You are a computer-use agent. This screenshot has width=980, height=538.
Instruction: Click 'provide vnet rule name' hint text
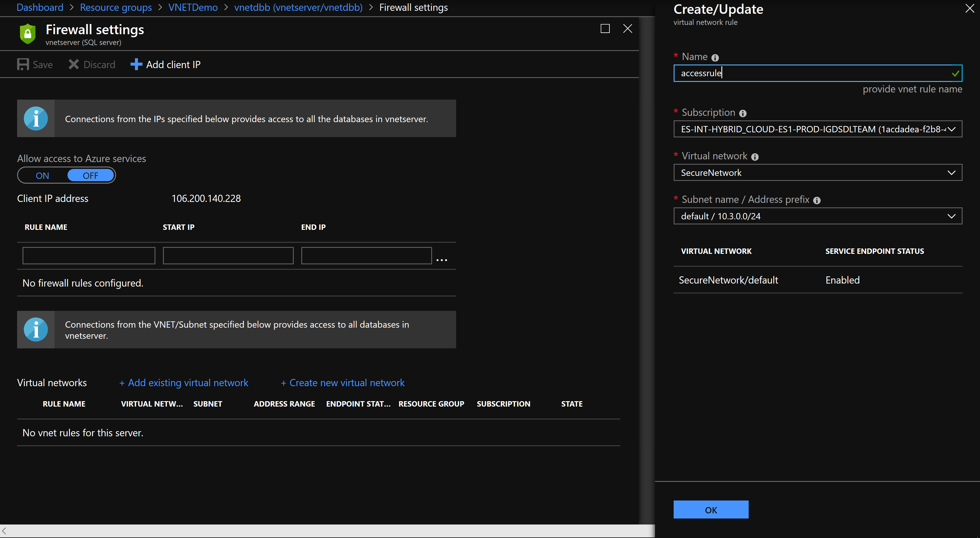pos(912,89)
